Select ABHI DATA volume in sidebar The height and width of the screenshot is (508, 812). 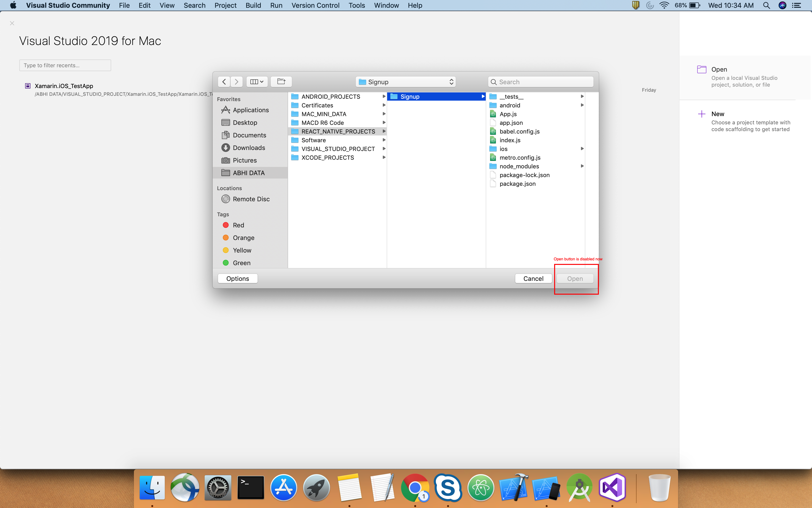[250, 173]
